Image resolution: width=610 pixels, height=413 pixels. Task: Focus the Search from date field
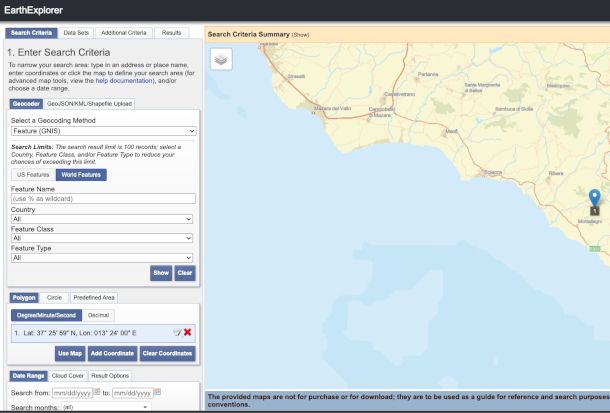(72, 393)
